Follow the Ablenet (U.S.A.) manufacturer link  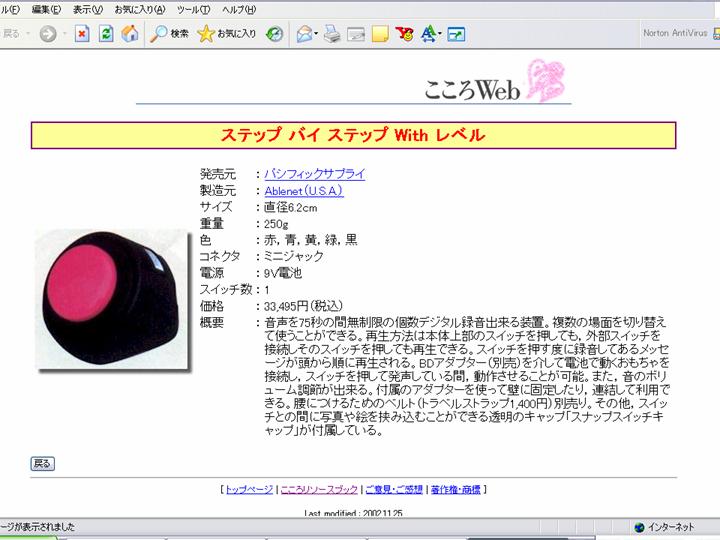click(x=304, y=191)
